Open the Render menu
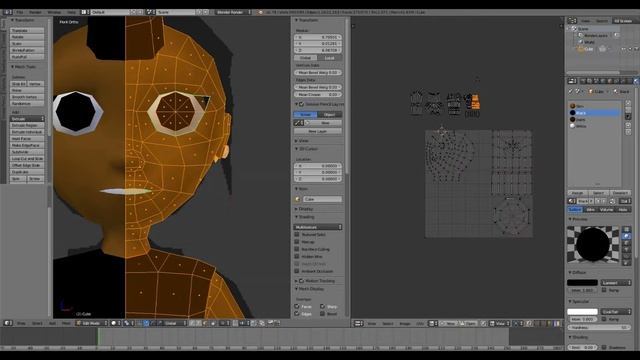Screen dimensions: 640x360 [x=35, y=12]
